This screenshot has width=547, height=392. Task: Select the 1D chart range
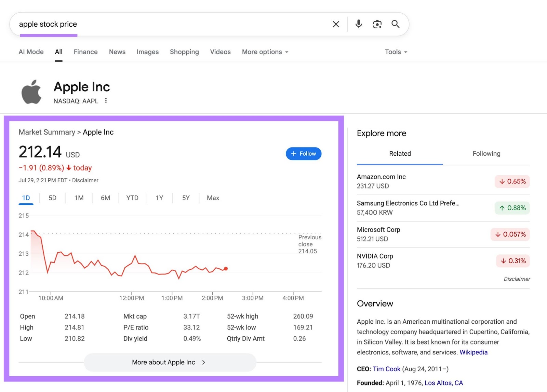tap(26, 198)
